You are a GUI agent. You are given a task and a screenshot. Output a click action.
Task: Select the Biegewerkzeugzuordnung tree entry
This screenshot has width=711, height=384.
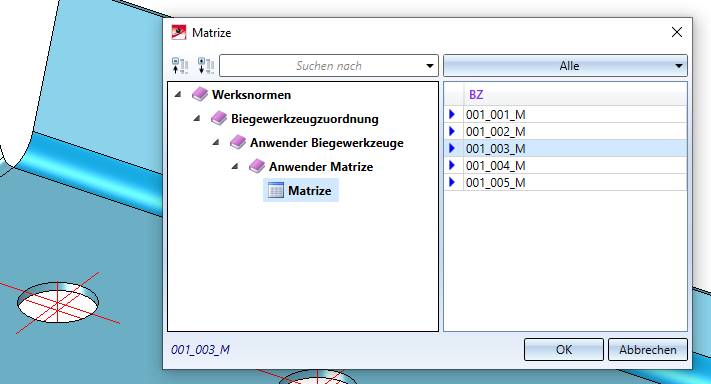305,119
